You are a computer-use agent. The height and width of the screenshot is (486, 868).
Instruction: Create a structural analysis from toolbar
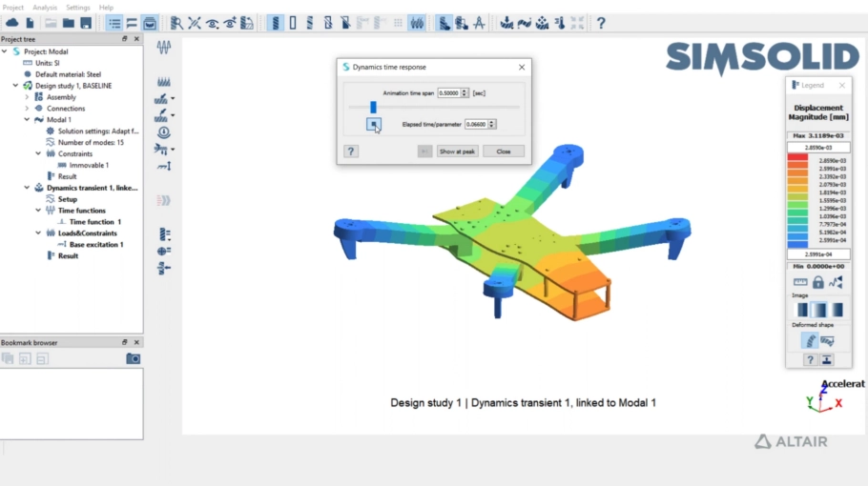(506, 23)
